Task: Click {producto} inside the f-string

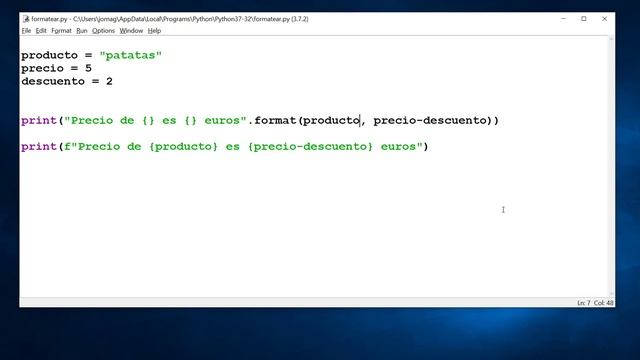Action: (183, 147)
